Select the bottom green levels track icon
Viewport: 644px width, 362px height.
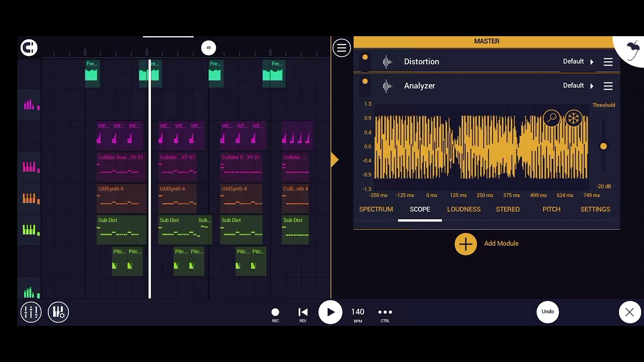click(x=31, y=293)
